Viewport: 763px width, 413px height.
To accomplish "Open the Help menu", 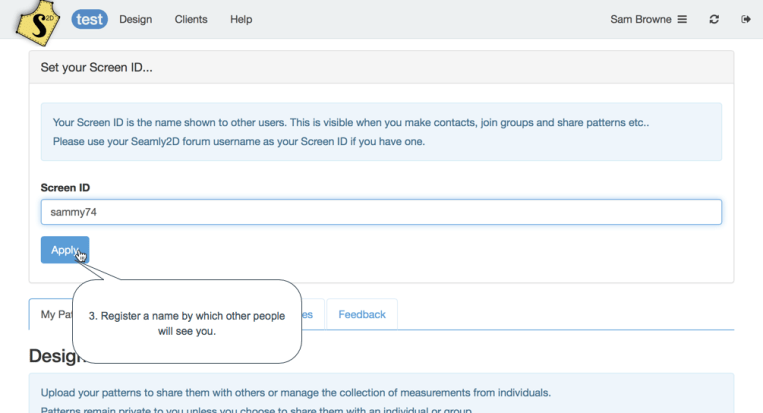I will (241, 19).
